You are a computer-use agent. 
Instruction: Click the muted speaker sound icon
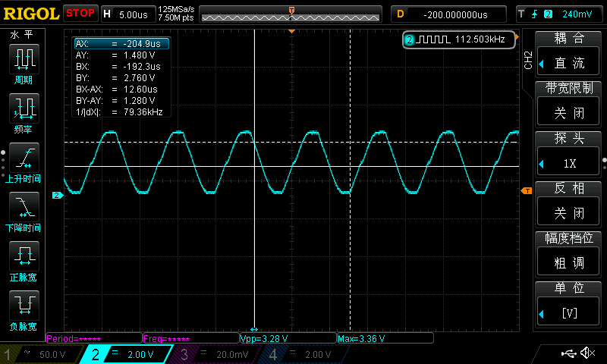[x=587, y=353]
